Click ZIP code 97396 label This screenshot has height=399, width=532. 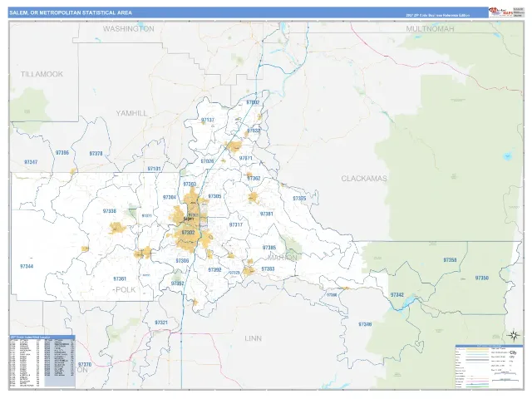point(62,153)
